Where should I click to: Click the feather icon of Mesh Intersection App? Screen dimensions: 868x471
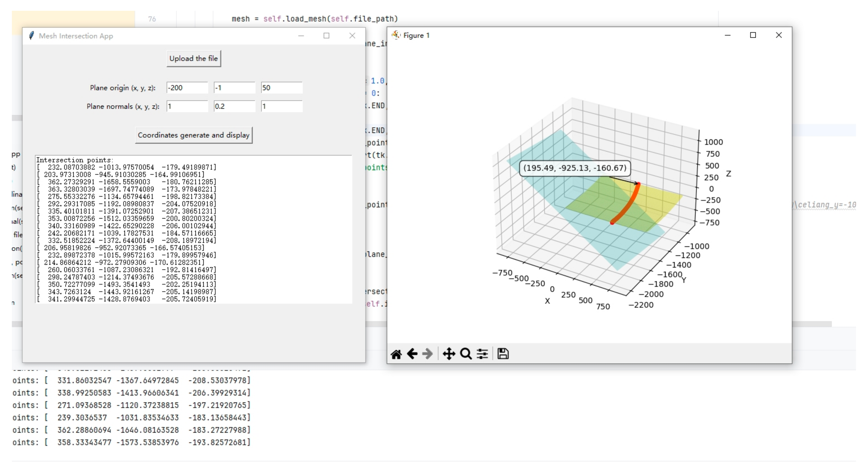tap(31, 36)
